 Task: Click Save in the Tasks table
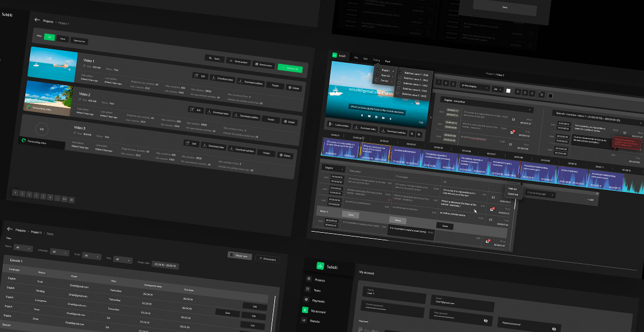[x=228, y=313]
